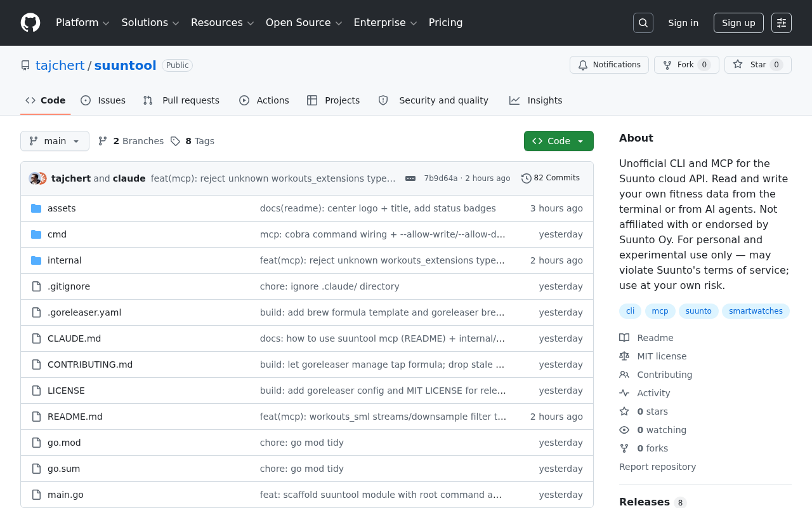Open the Resources dropdown menu
The height and width of the screenshot is (508, 812).
click(222, 23)
